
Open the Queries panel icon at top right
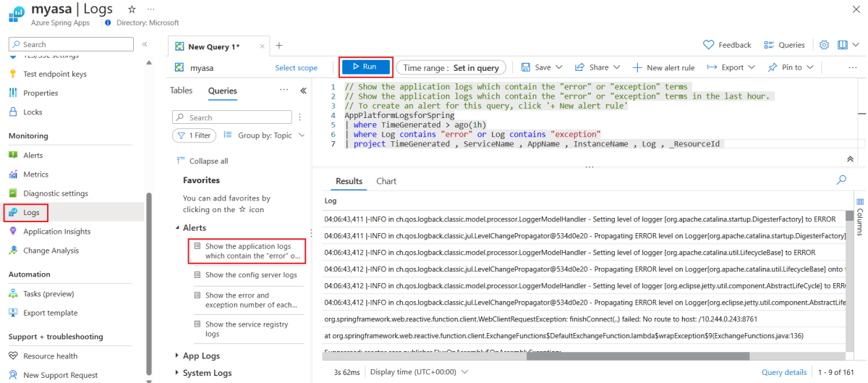click(769, 45)
